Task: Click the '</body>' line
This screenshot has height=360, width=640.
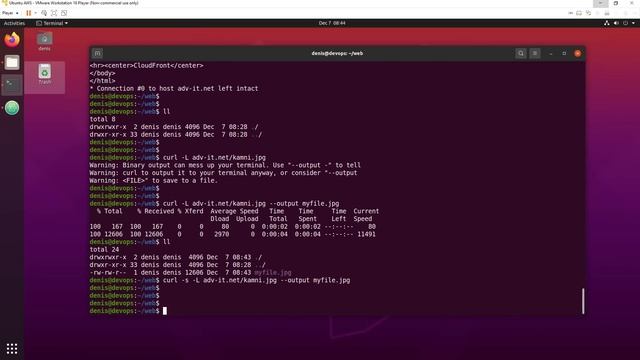Action: coord(102,73)
